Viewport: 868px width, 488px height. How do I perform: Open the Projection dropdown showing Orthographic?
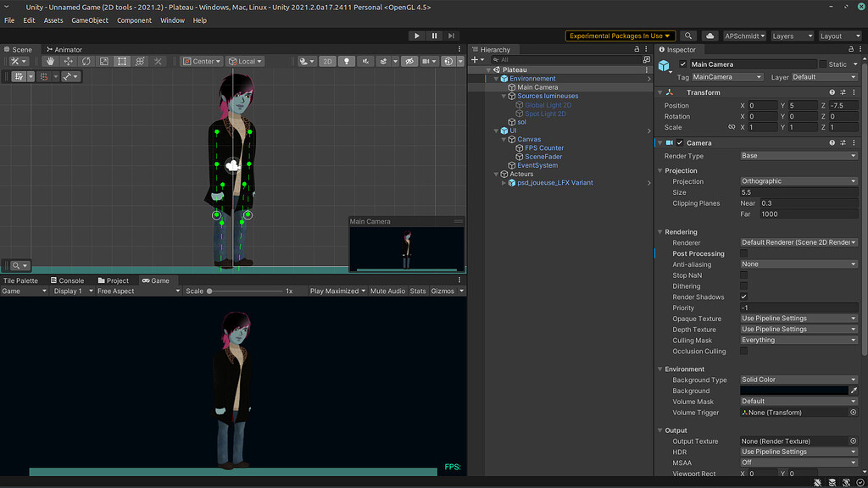pyautogui.click(x=798, y=181)
